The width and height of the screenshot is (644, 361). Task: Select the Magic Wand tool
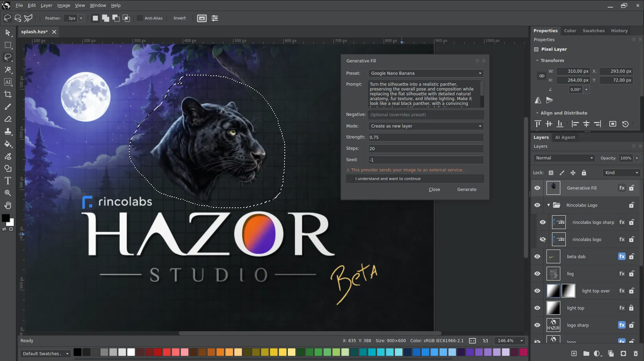click(x=8, y=70)
